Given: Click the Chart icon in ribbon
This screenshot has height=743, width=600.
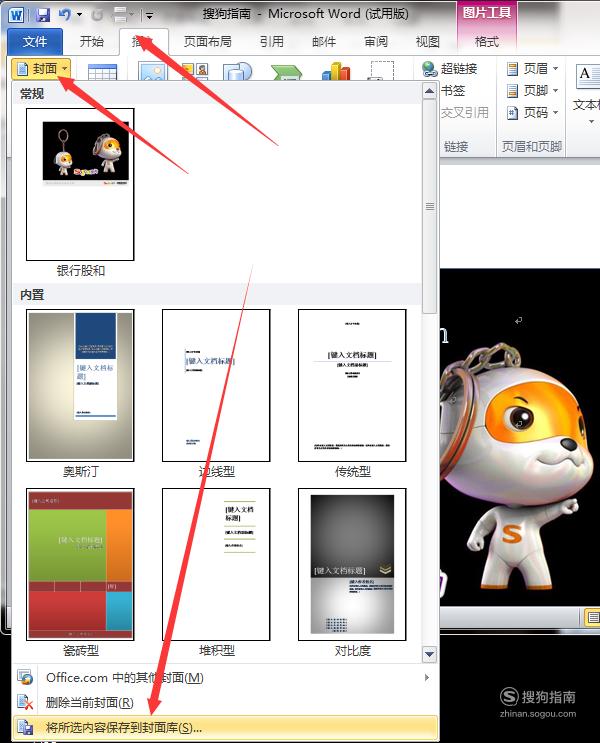Looking at the screenshot, I should tap(336, 71).
